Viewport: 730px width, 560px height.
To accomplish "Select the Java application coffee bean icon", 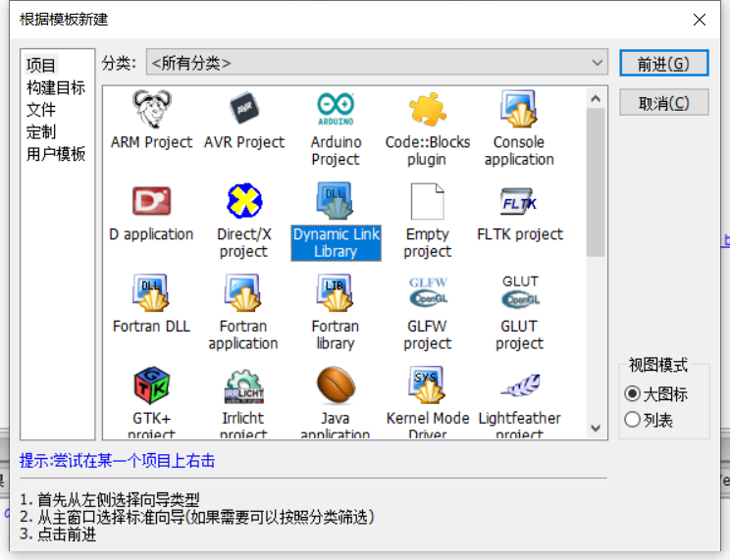I will click(x=336, y=385).
